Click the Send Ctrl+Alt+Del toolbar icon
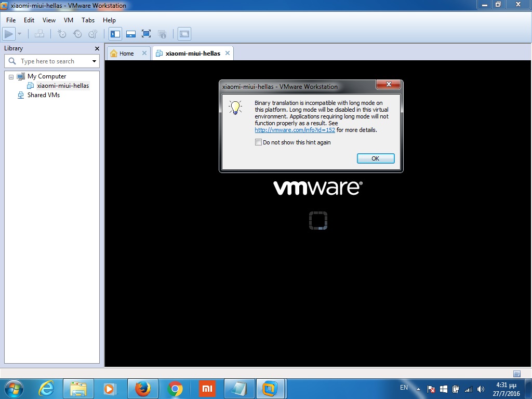Image resolution: width=532 pixels, height=399 pixels. pyautogui.click(x=39, y=34)
